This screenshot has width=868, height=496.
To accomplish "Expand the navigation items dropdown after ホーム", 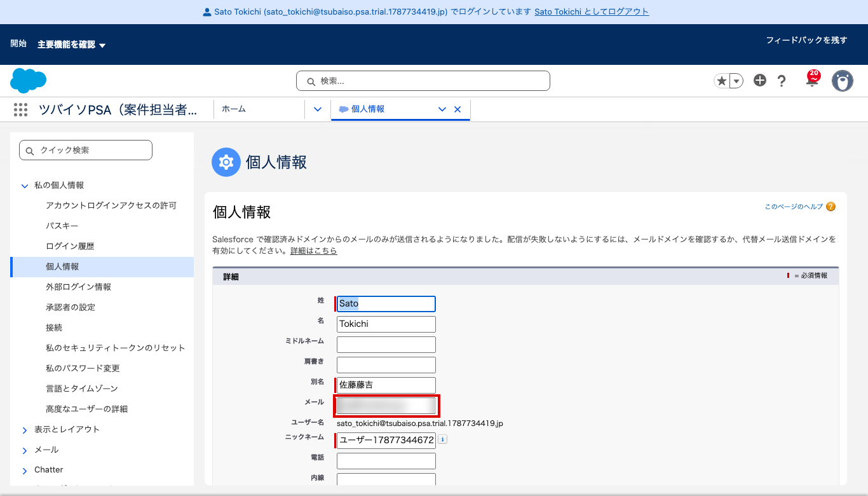I will click(318, 109).
